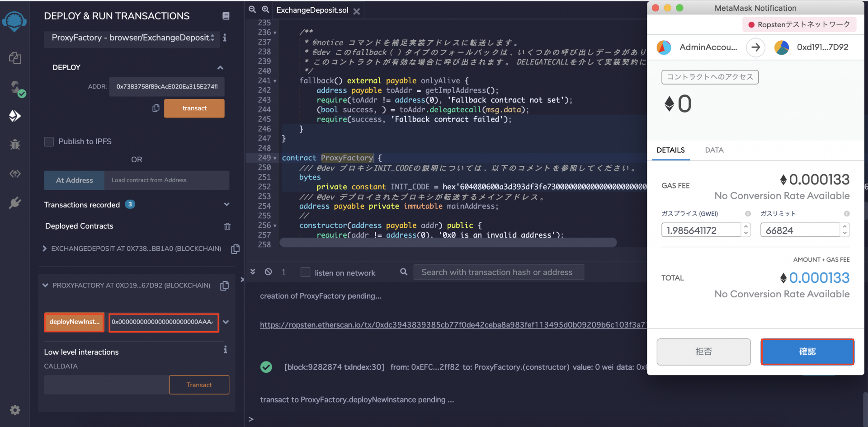Fold the ProxyFactory contract at line 249
Image resolution: width=868 pixels, height=427 pixels.
(x=275, y=159)
